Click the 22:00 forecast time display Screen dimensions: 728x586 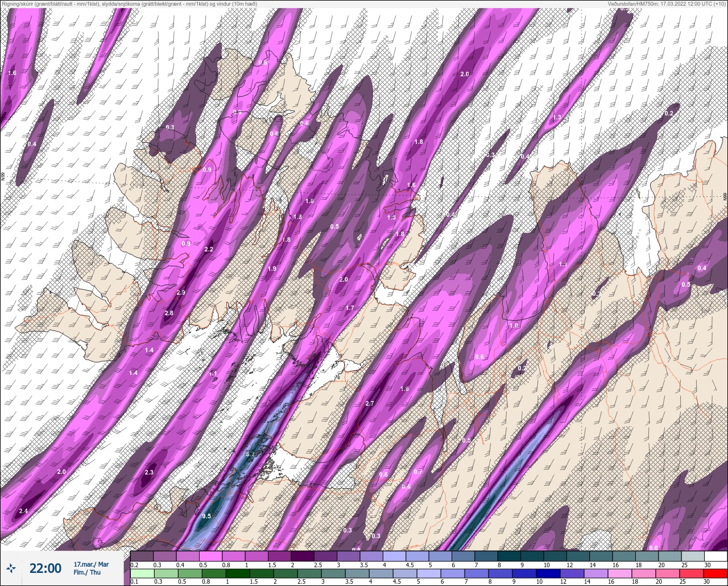(45, 568)
